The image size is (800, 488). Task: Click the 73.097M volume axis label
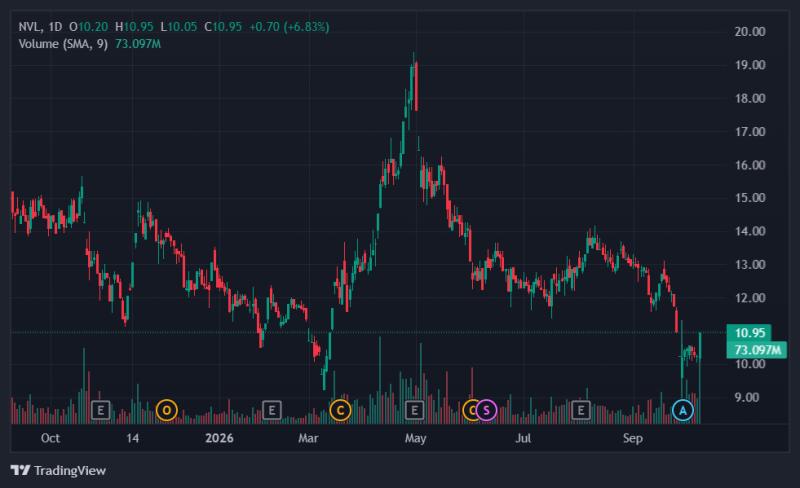pyautogui.click(x=757, y=350)
